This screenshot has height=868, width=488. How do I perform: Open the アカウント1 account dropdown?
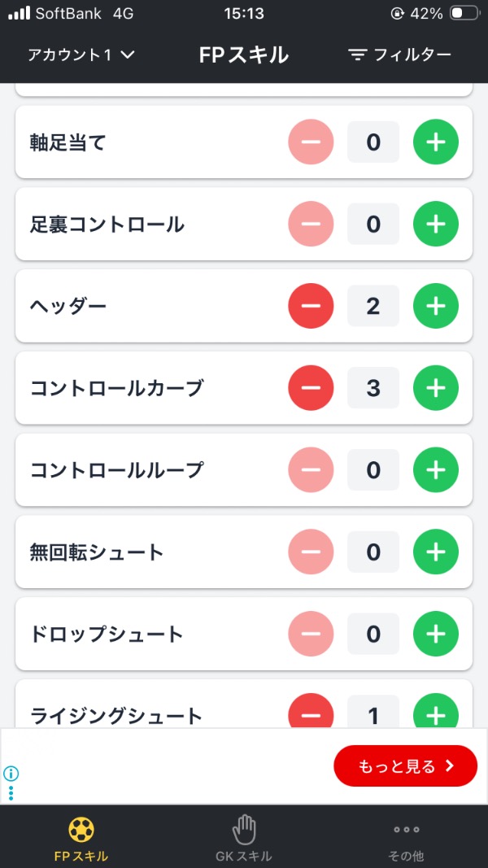coord(81,55)
